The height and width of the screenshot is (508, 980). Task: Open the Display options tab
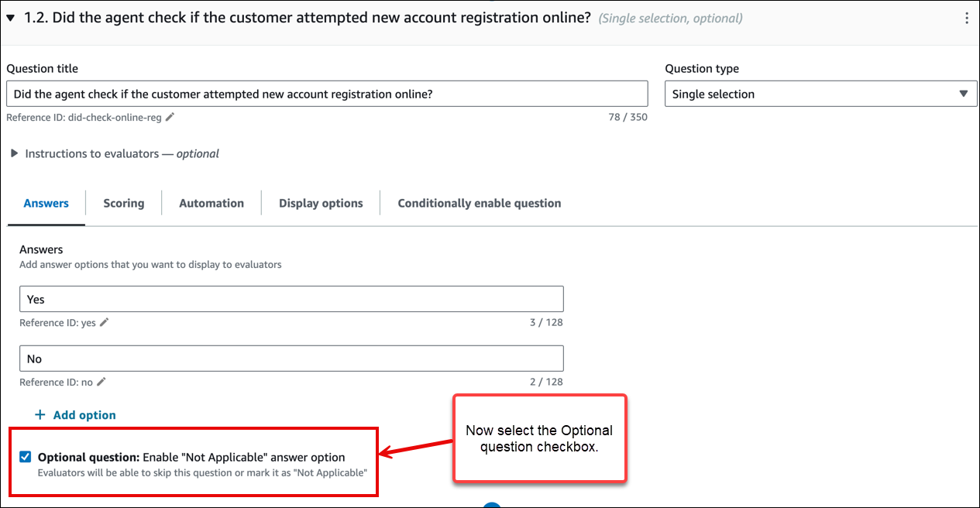[x=321, y=203]
